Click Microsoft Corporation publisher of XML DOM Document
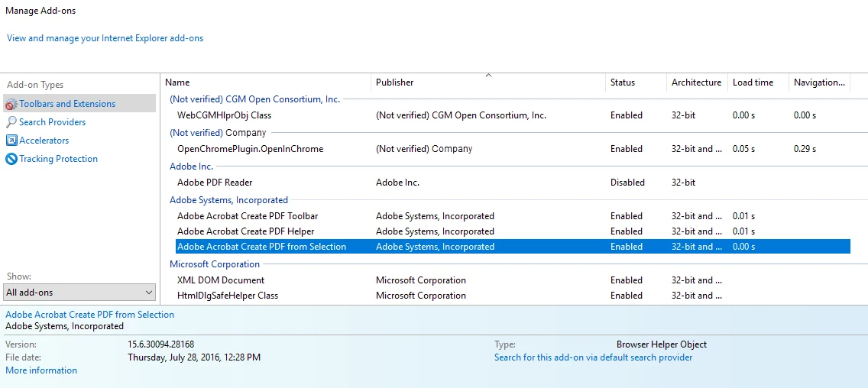Viewport: 868px width, 388px height. click(421, 280)
